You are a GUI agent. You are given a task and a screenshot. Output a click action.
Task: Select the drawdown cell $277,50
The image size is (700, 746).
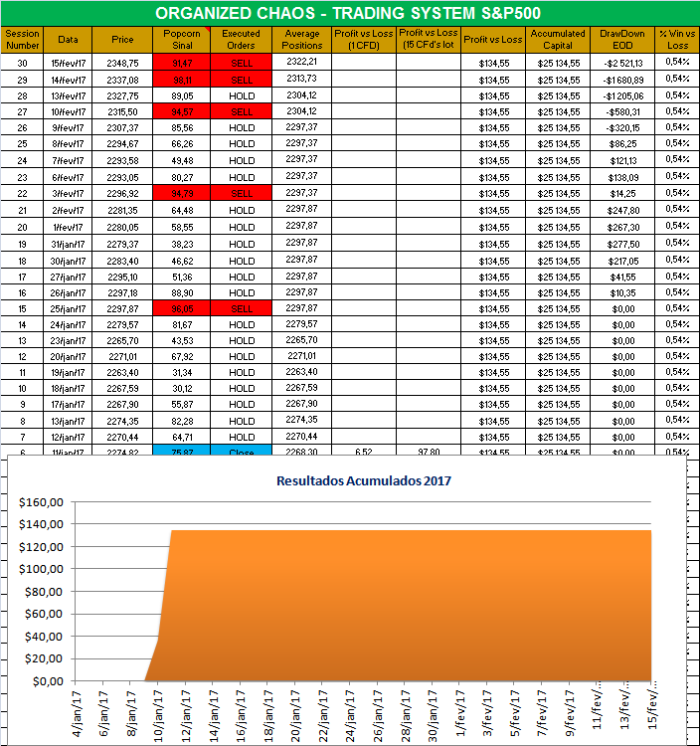(622, 244)
